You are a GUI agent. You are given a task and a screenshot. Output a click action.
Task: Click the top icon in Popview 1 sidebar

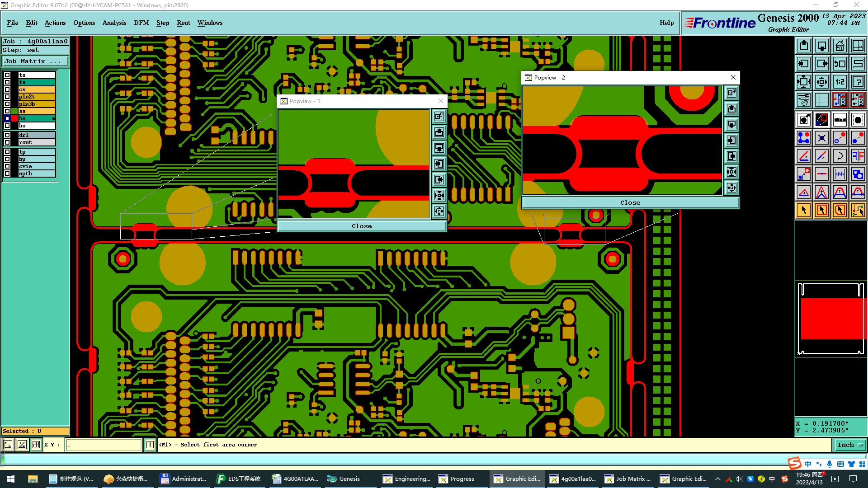(x=439, y=116)
